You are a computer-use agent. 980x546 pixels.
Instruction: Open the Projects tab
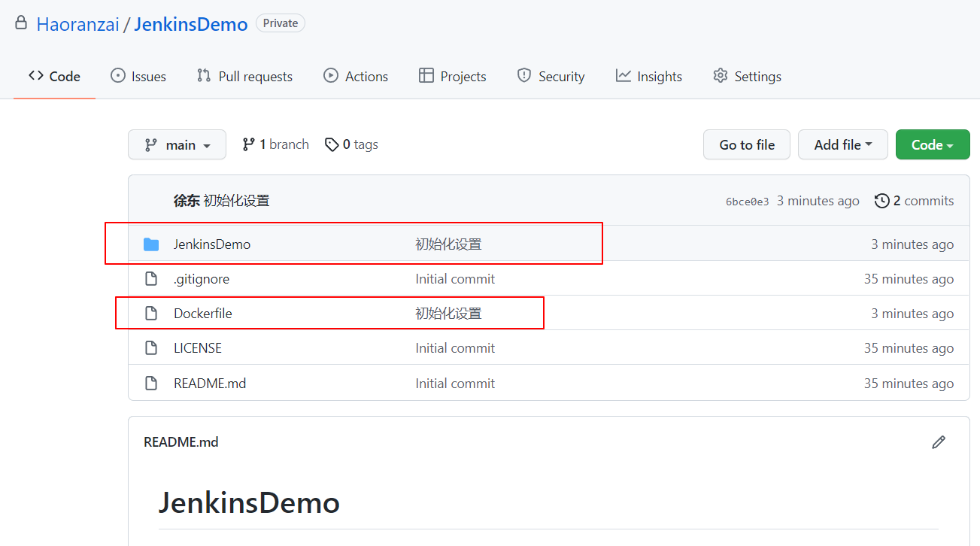click(453, 76)
